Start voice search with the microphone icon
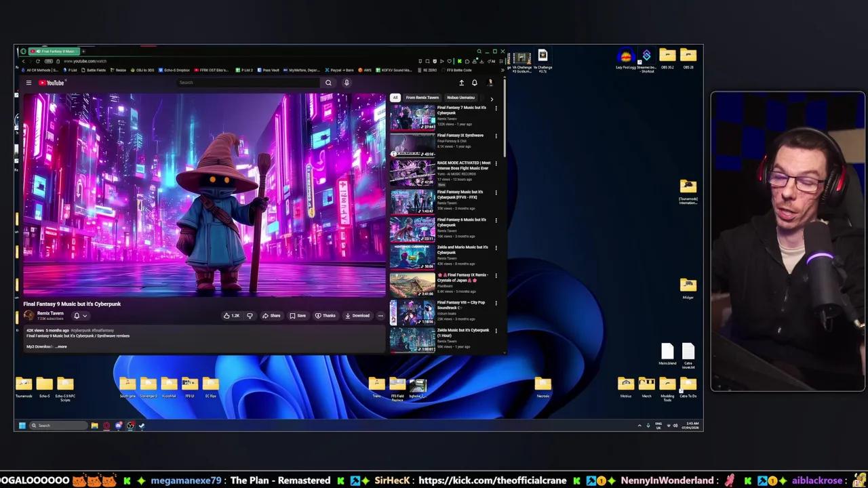Viewport: 868px width, 488px height. pos(347,82)
